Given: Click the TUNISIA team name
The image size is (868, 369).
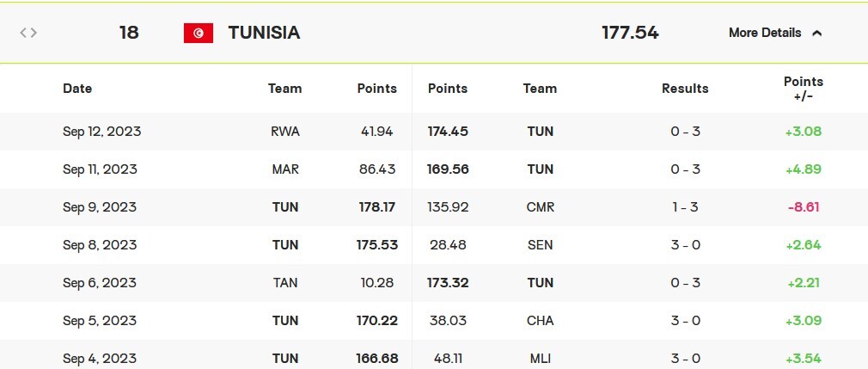Looking at the screenshot, I should [264, 33].
